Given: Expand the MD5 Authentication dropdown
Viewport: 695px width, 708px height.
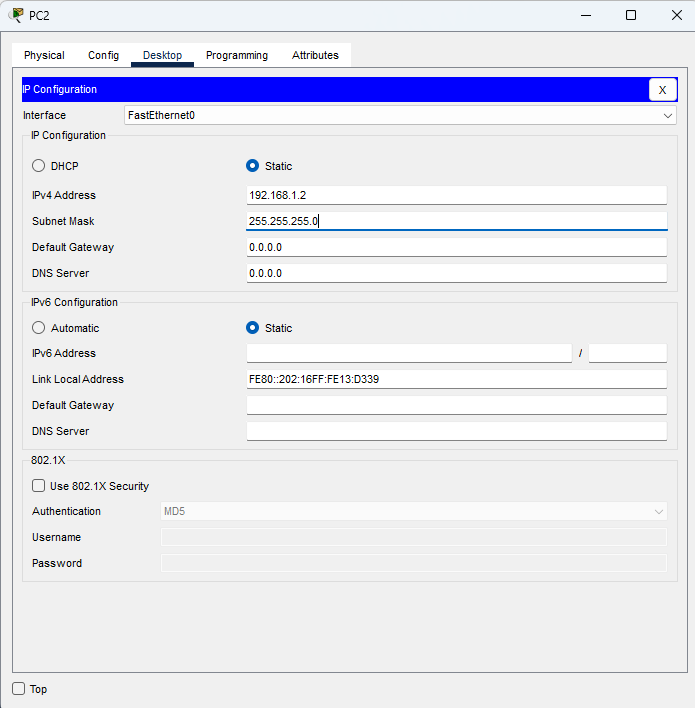Looking at the screenshot, I should coord(413,511).
